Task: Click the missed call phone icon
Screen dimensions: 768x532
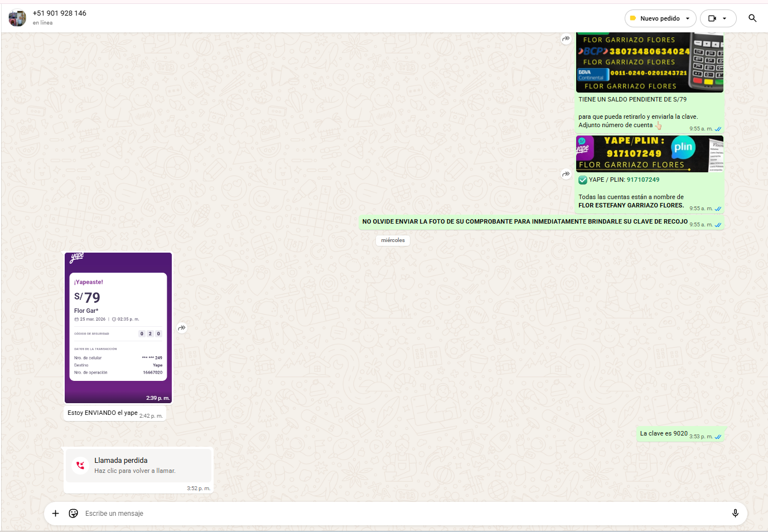Action: (80, 465)
